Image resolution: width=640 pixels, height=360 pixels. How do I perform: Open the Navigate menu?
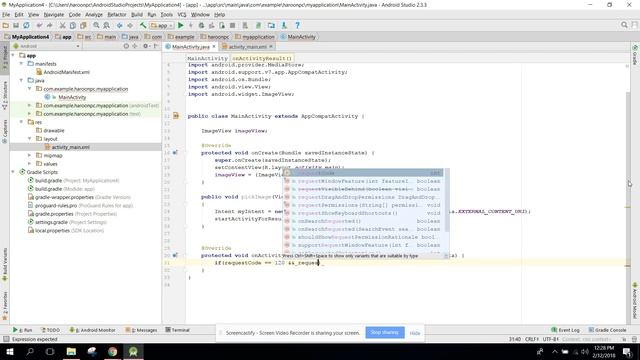coord(53,15)
